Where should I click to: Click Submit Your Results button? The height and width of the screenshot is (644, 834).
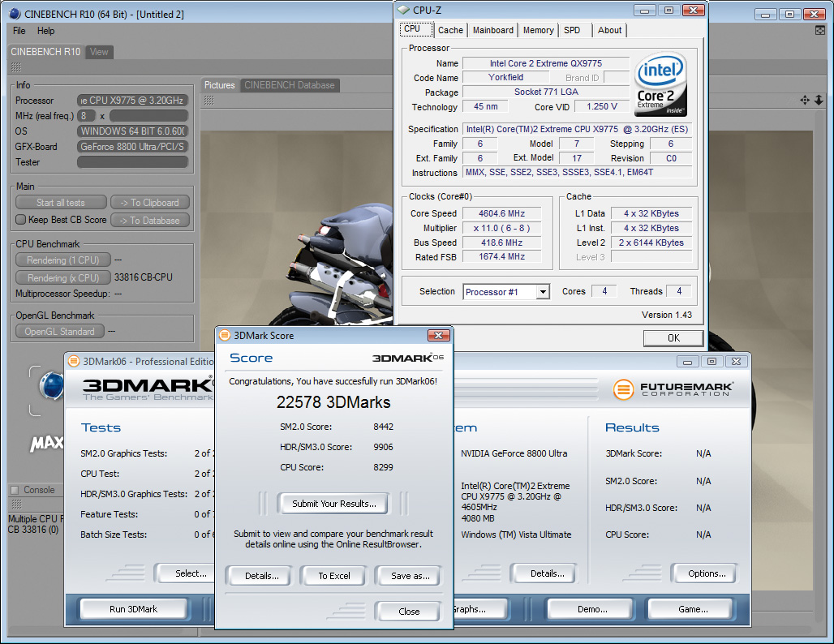334,504
